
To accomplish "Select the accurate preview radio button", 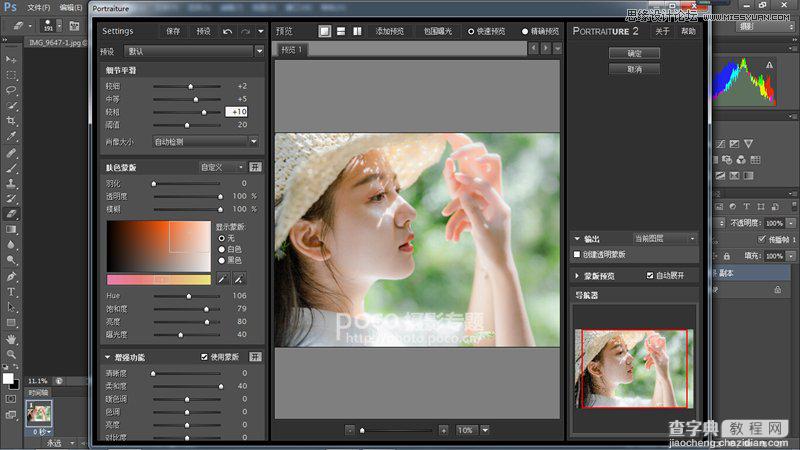I will tap(524, 32).
